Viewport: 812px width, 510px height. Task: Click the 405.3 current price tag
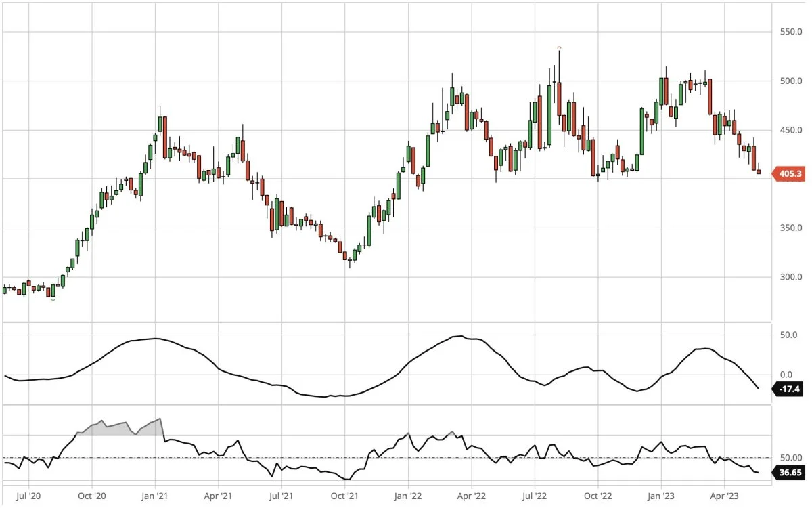click(789, 175)
